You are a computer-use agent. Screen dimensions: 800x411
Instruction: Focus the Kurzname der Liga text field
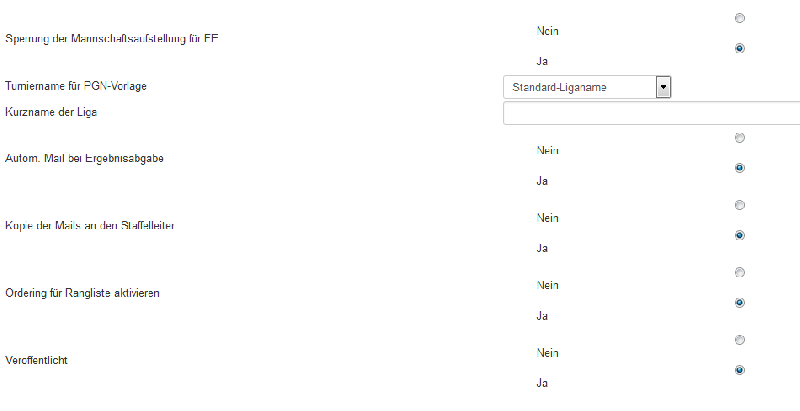pos(651,113)
